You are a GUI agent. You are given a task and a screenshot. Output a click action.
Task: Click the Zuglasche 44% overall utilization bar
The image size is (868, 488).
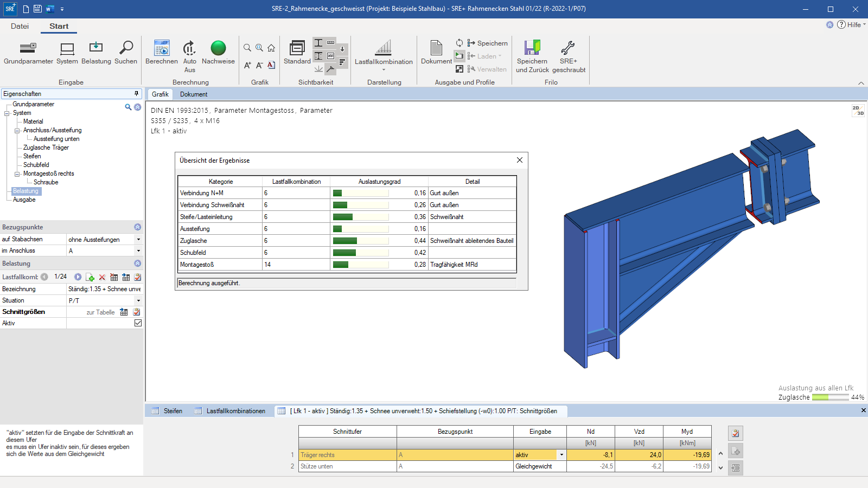pyautogui.click(x=830, y=397)
